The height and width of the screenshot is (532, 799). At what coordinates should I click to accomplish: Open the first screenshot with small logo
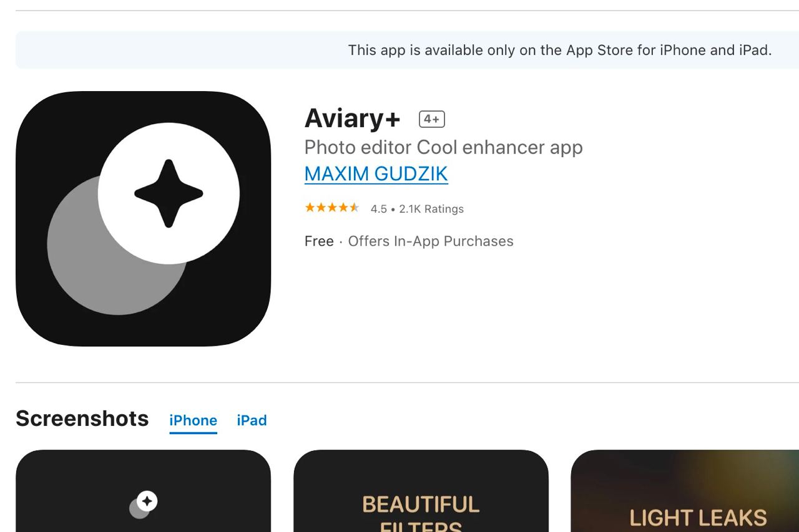tap(144, 491)
